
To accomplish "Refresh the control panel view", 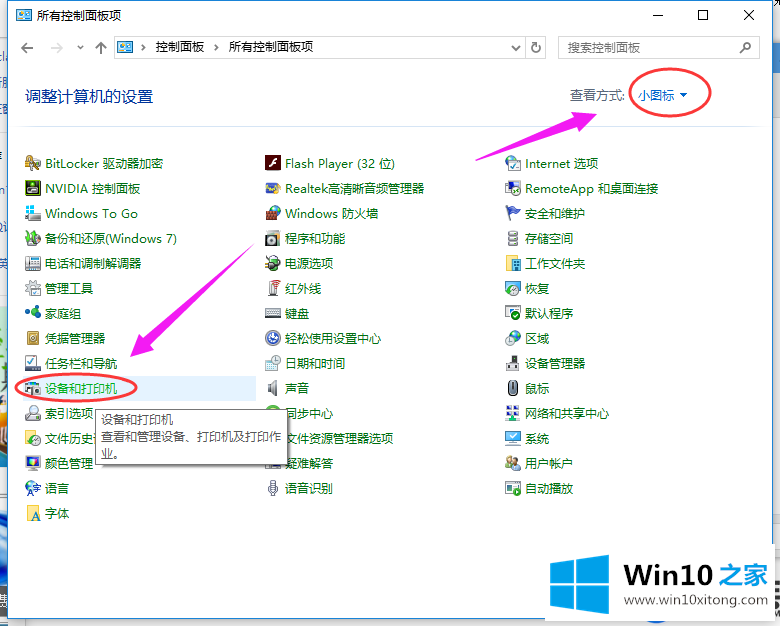I will 536,48.
